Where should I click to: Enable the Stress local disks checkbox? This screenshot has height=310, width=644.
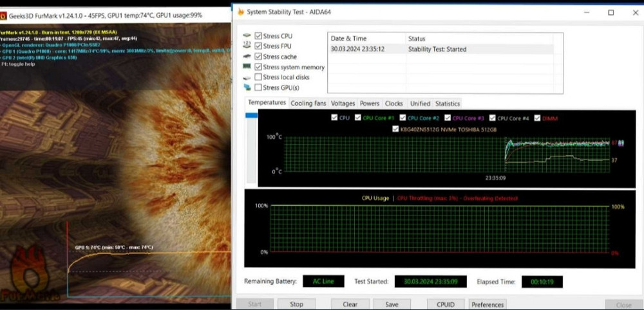(258, 77)
